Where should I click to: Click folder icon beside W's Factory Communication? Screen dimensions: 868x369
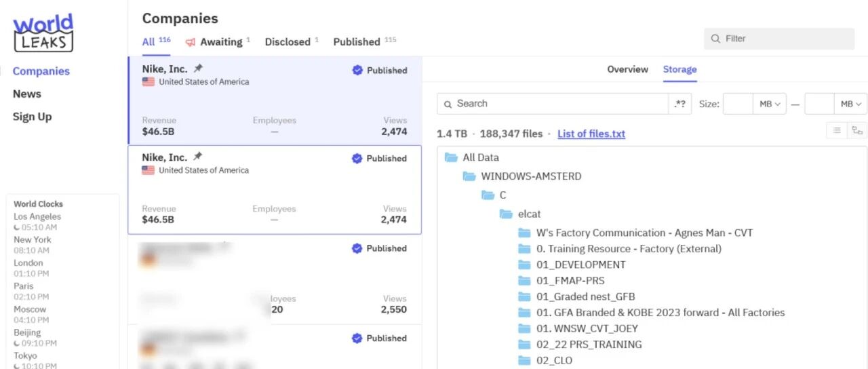coord(524,233)
